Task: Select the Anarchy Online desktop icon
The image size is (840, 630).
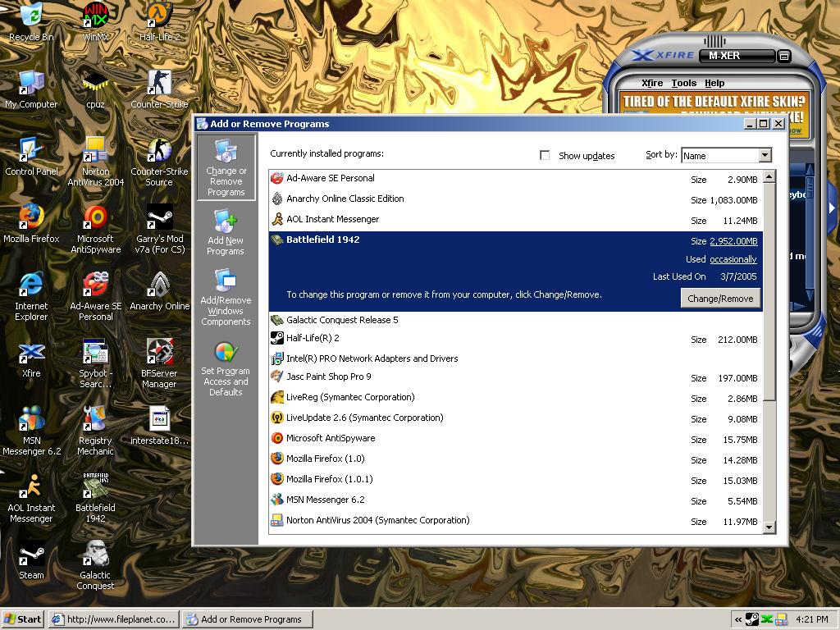Action: pyautogui.click(x=159, y=291)
